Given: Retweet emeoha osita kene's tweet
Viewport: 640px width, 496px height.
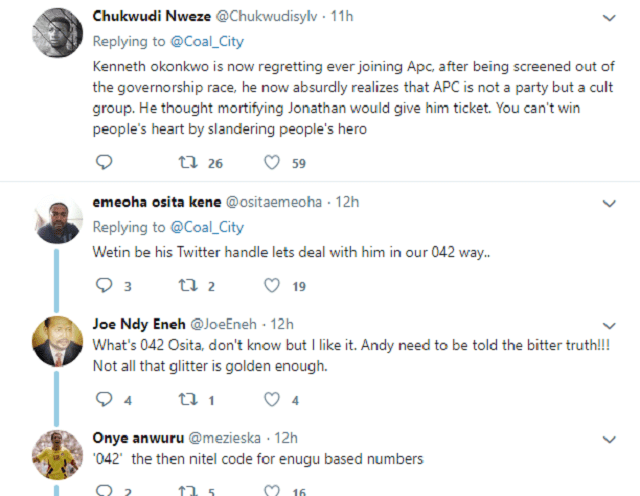Looking at the screenshot, I should pos(185,286).
